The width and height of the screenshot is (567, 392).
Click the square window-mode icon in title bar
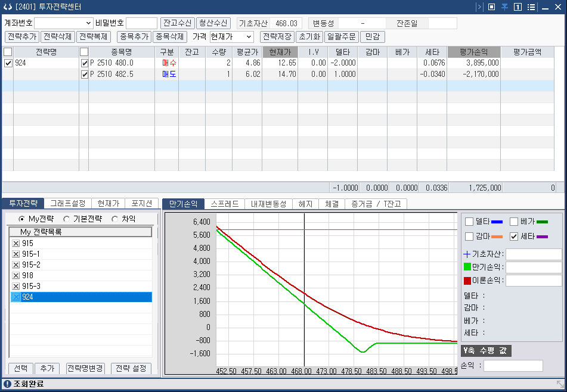(491, 7)
